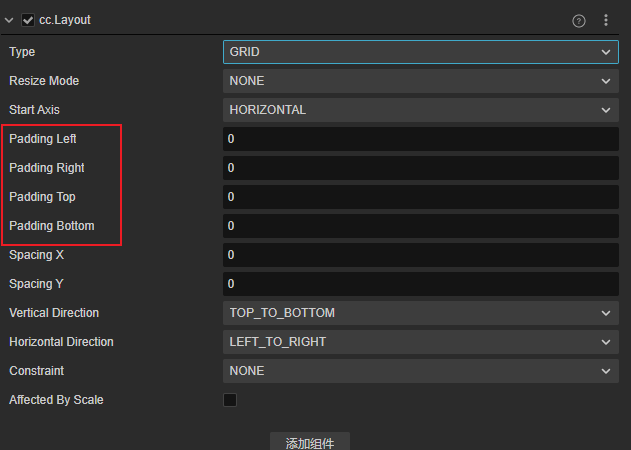Click the 添加组件 add component button
Viewport: 631px width, 450px height.
click(x=310, y=443)
